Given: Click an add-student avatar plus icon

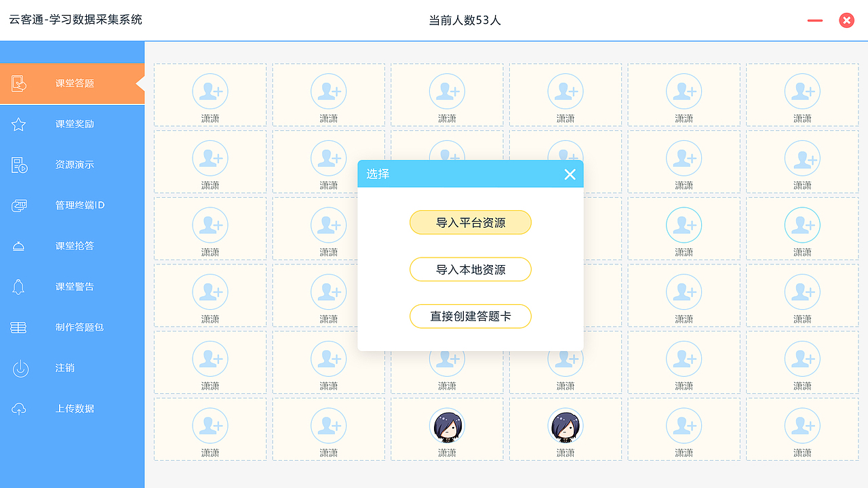Looking at the screenshot, I should coord(210,91).
